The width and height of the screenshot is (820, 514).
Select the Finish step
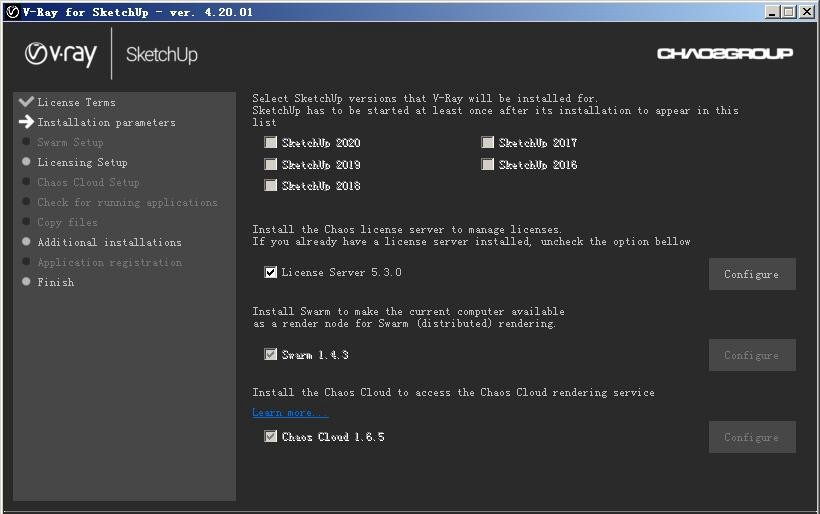[x=55, y=282]
